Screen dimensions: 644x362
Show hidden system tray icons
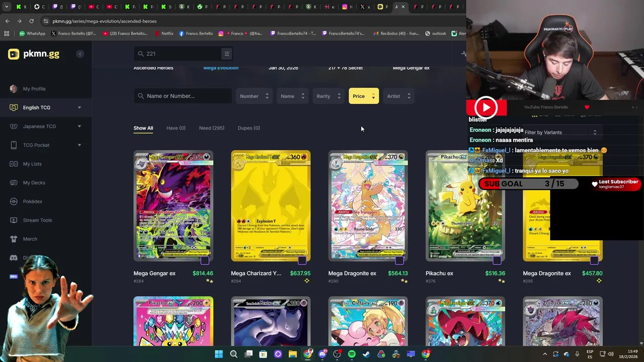coord(545,354)
